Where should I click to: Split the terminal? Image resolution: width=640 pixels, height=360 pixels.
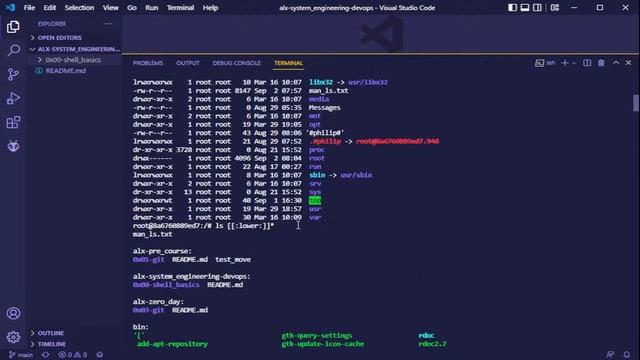[587, 63]
